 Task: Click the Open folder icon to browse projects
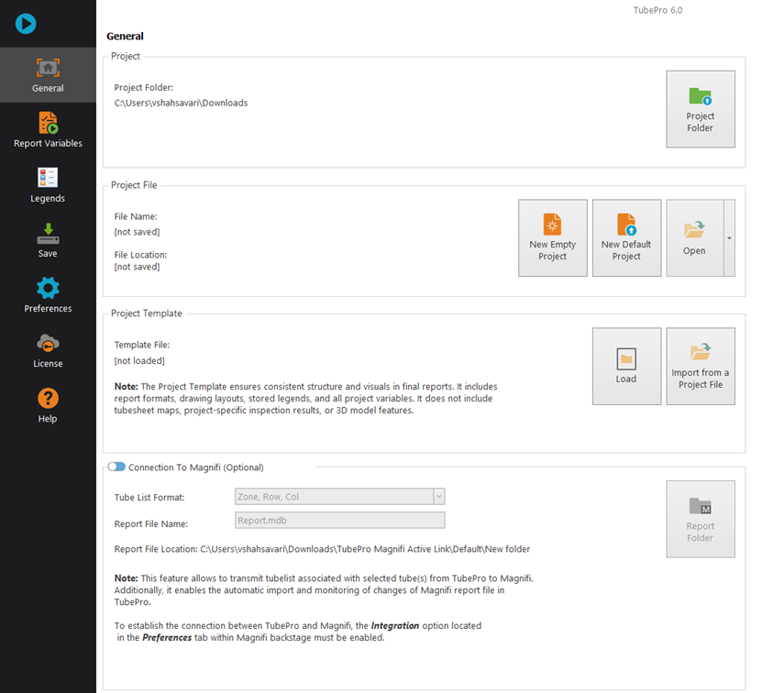[694, 229]
